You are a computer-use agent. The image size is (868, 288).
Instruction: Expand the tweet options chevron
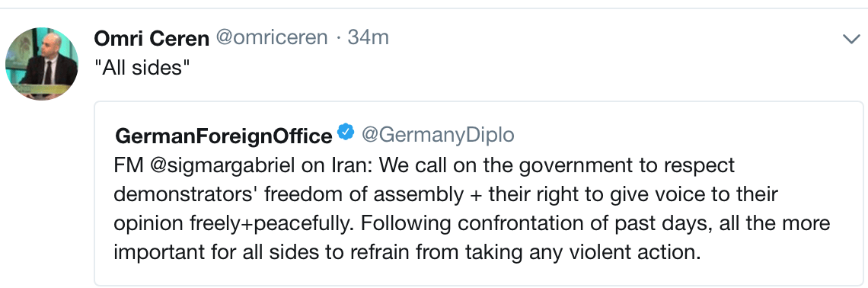point(850,38)
